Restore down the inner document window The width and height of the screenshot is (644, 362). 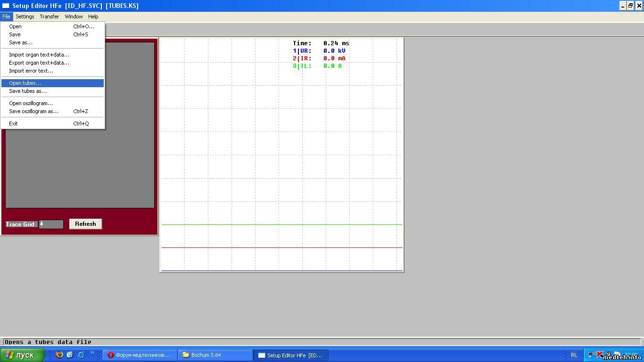630,6
